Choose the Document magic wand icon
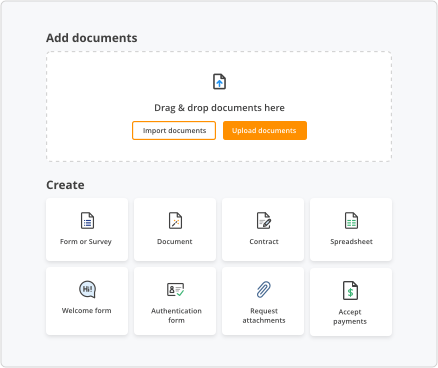 (x=175, y=220)
